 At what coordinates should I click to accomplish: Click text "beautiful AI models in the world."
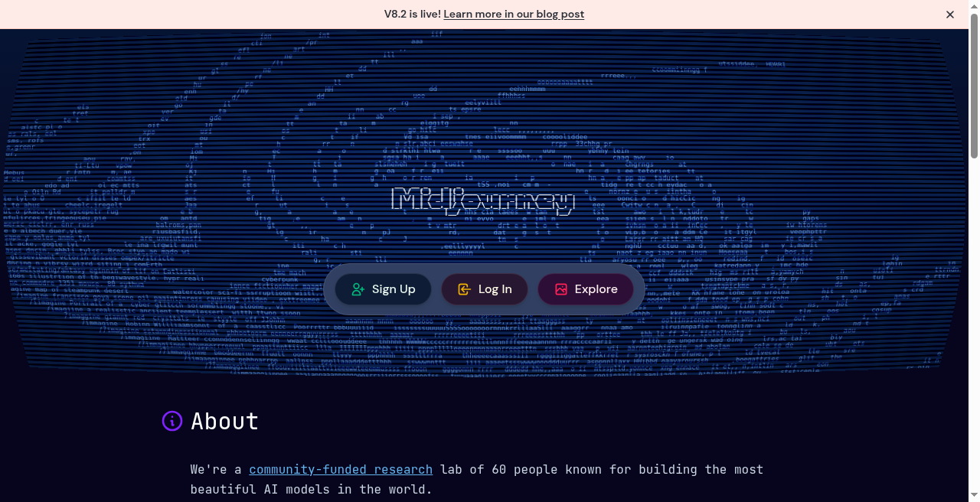(x=312, y=489)
